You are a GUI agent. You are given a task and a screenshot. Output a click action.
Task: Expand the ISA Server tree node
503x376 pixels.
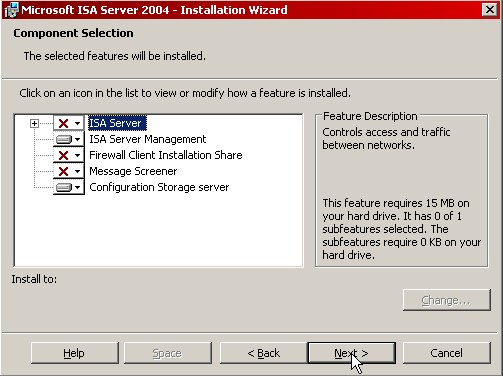(34, 124)
